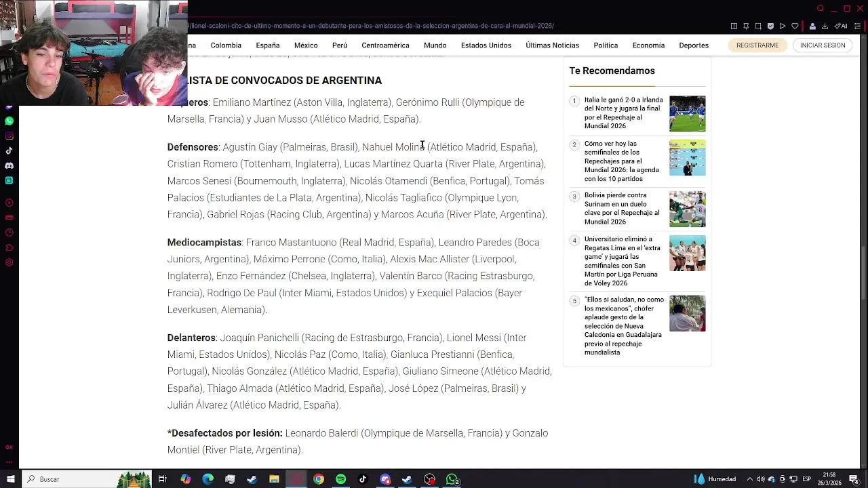Screen dimensions: 868x488
Task: Click the browser tab search icon at top right
Action: 821,9
